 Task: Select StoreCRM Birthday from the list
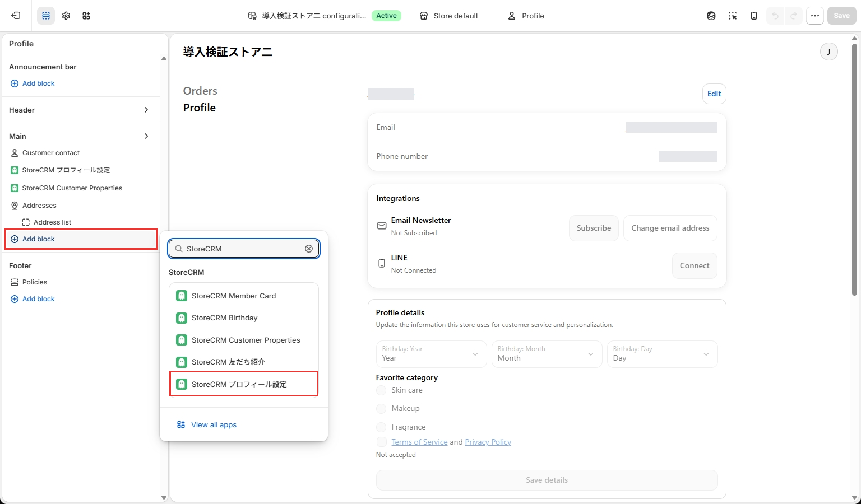[x=244, y=318]
